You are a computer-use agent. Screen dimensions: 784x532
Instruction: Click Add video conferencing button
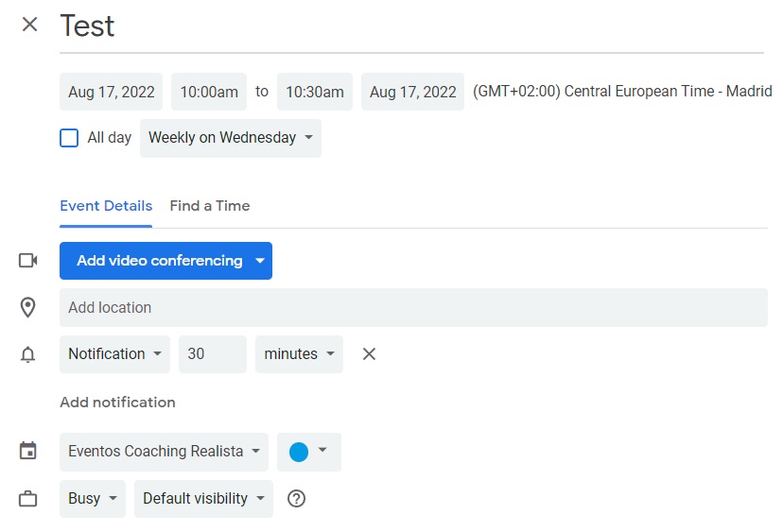click(x=166, y=261)
